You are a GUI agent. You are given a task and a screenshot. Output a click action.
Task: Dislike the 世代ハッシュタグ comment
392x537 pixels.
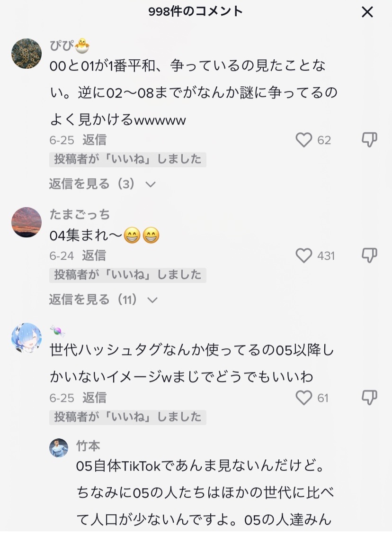pyautogui.click(x=369, y=397)
